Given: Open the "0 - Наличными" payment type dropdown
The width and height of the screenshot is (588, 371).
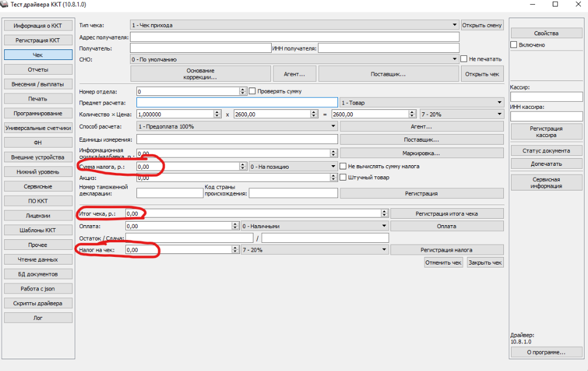Looking at the screenshot, I should [384, 226].
